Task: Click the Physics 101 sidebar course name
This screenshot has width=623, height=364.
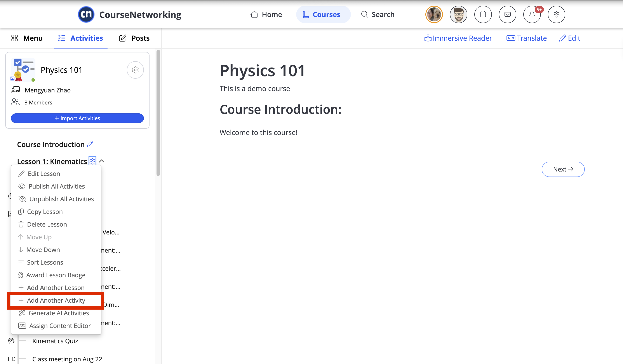Action: click(x=61, y=70)
